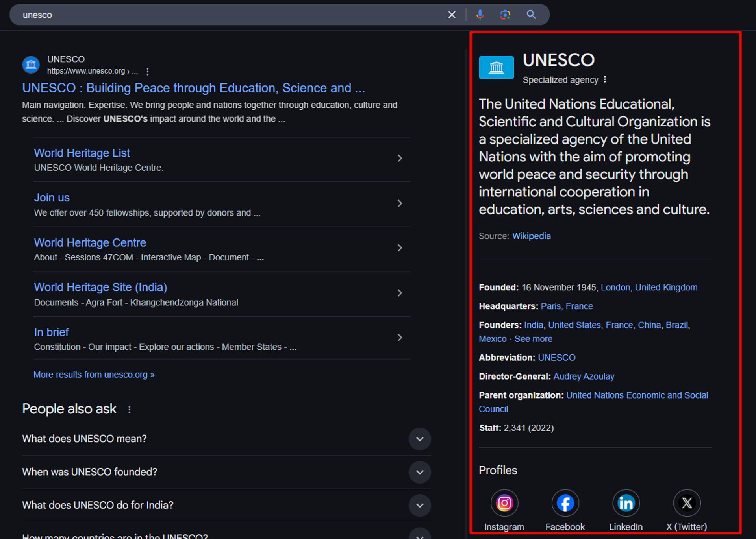
Task: Select United States in the Founders list
Action: [x=574, y=325]
